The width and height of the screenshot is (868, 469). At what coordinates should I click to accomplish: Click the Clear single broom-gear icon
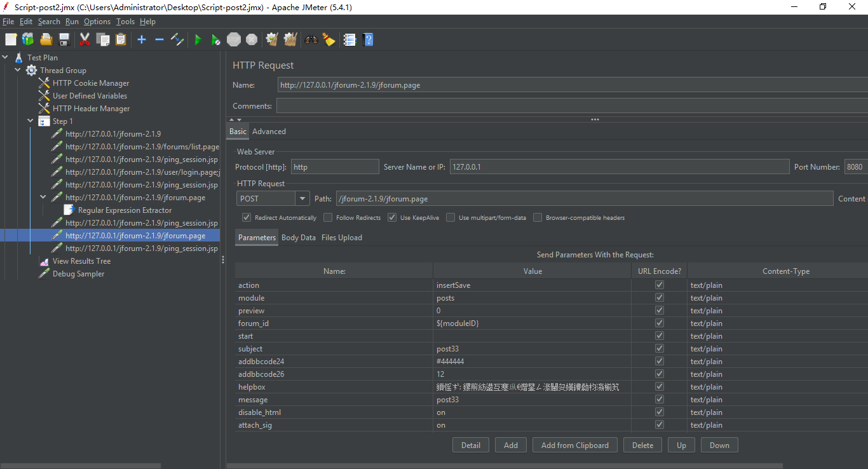[x=272, y=39]
